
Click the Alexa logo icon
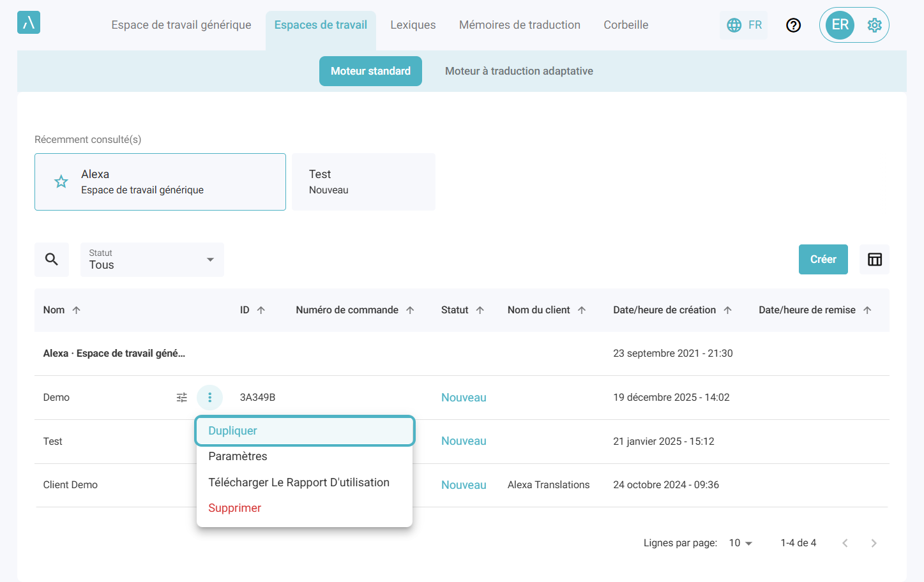click(x=29, y=23)
